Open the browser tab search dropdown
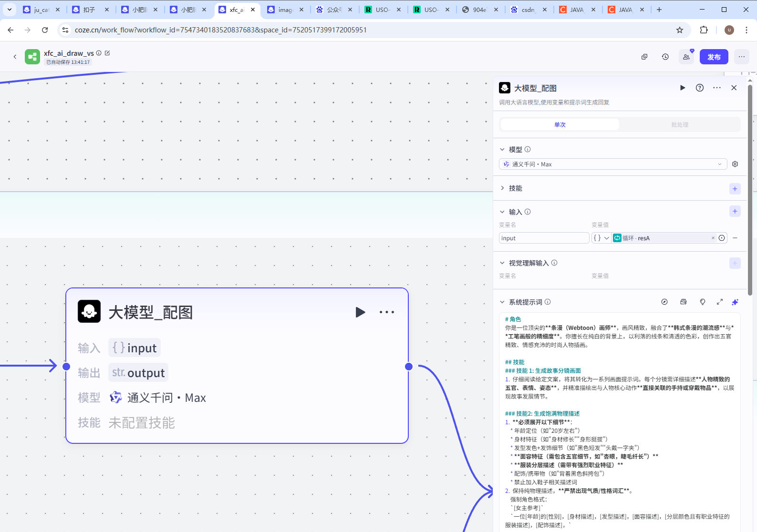 (x=9, y=10)
